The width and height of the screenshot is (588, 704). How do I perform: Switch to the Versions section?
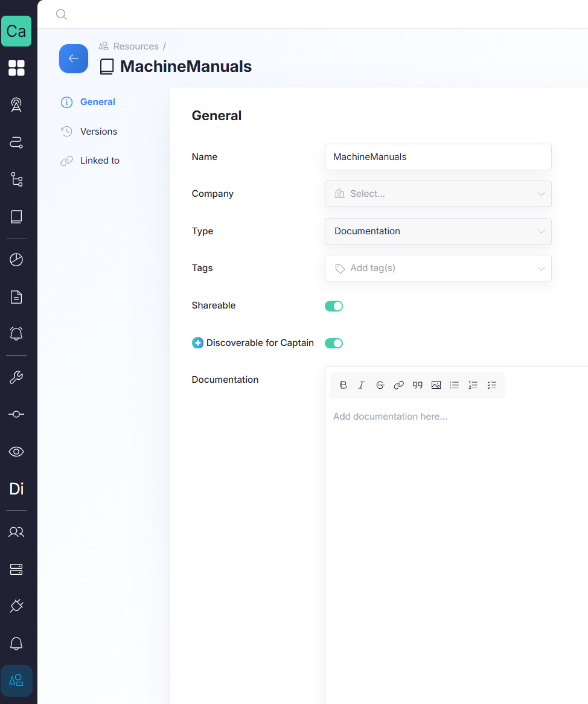89,131
